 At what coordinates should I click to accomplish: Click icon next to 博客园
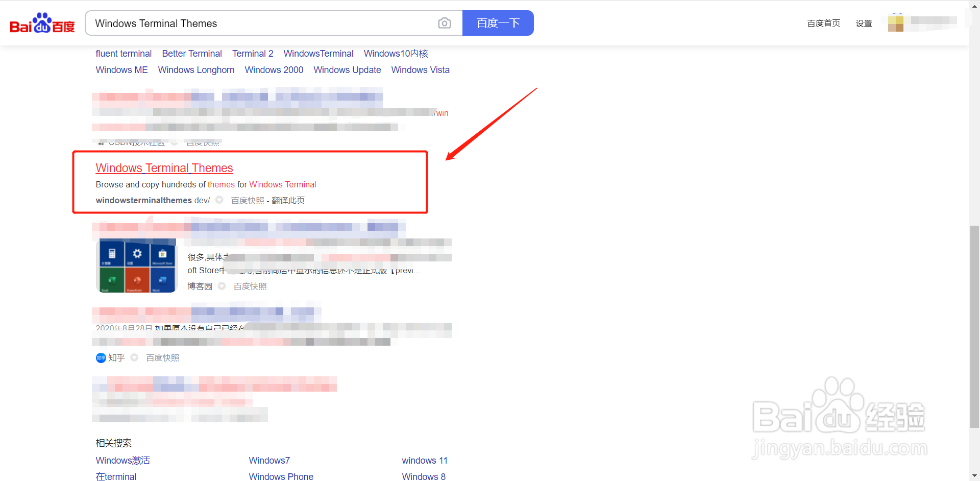click(x=222, y=286)
